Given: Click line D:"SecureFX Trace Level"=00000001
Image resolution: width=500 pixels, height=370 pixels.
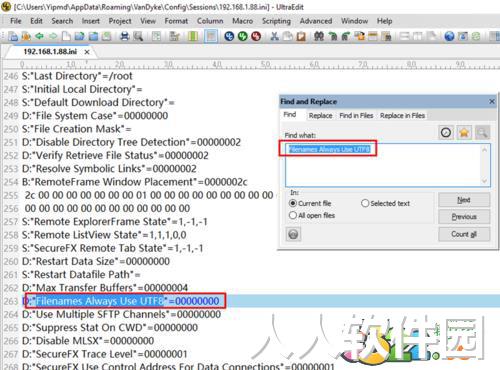Looking at the screenshot, I should (104, 354).
